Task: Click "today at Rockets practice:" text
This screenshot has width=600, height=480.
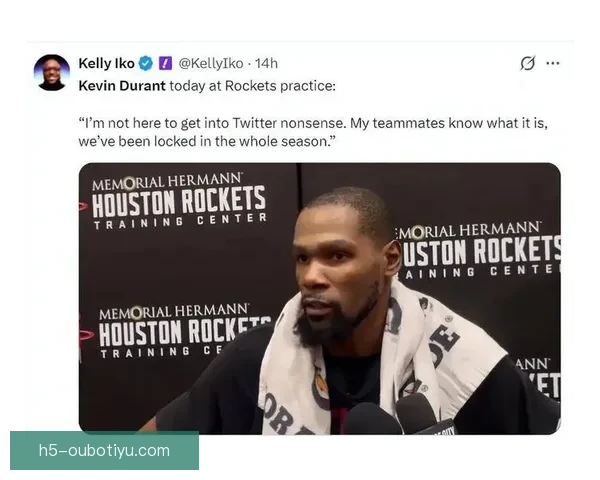Action: pos(253,86)
